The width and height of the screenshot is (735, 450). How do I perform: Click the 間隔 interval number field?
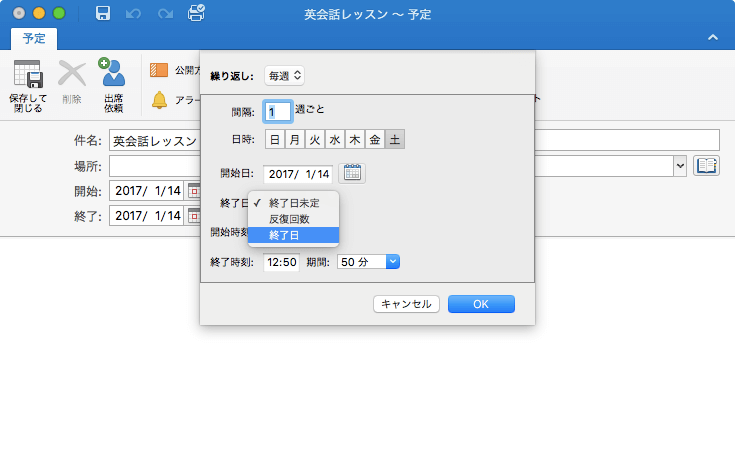coord(277,112)
